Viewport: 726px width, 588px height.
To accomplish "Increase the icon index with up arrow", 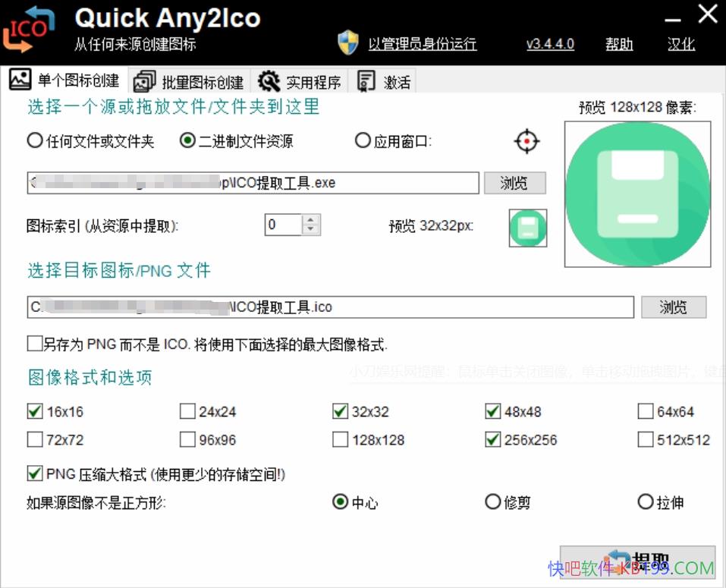I will 311,220.
